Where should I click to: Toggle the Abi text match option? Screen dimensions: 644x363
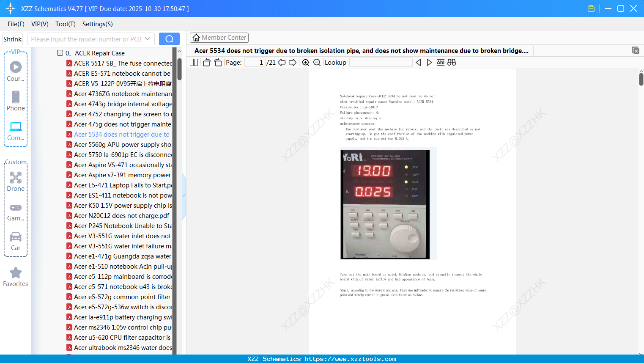(x=441, y=63)
